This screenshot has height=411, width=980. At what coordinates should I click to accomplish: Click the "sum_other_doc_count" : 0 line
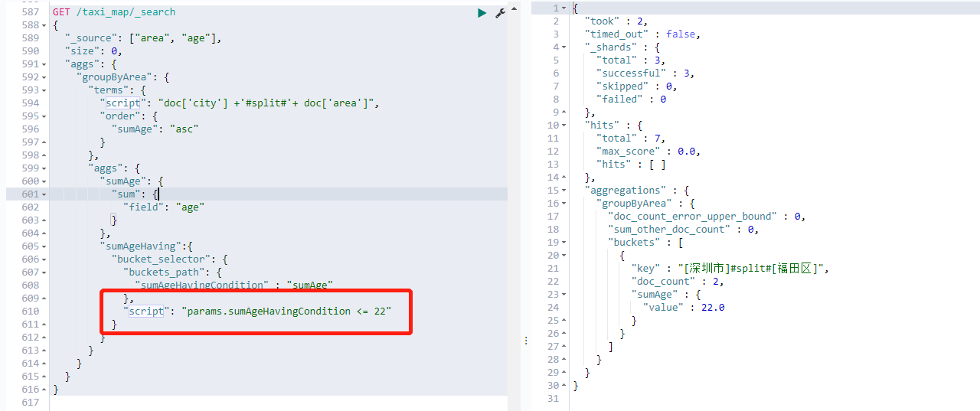tap(684, 229)
